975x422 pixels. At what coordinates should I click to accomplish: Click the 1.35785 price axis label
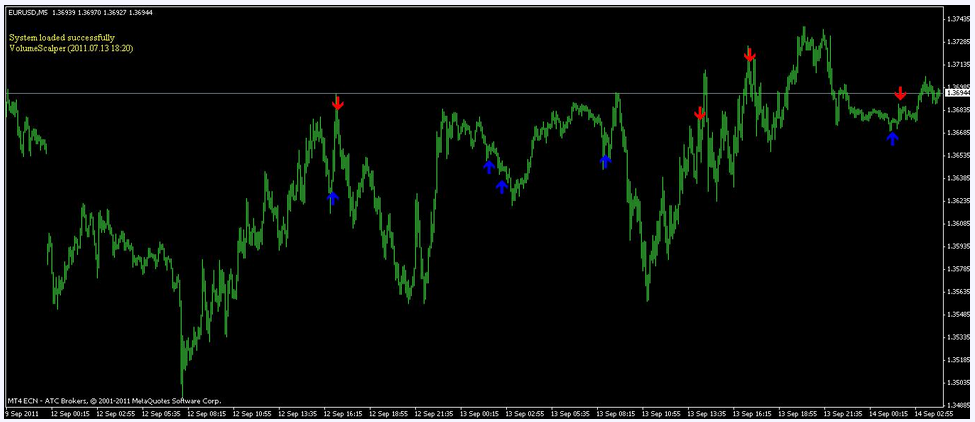(958, 269)
